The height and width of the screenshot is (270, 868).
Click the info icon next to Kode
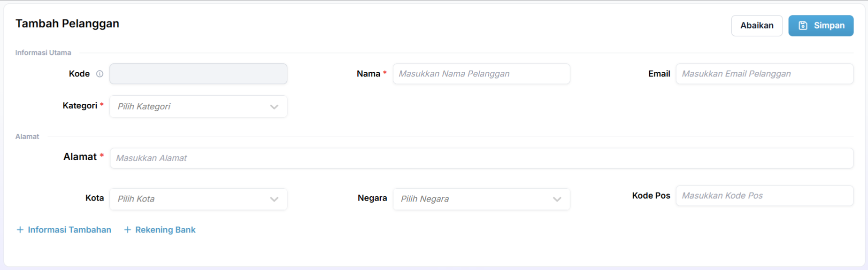coord(100,74)
